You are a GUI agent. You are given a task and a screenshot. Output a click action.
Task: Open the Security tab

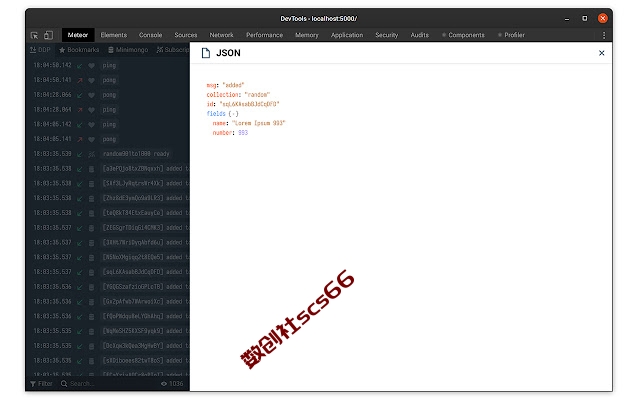[x=387, y=35]
